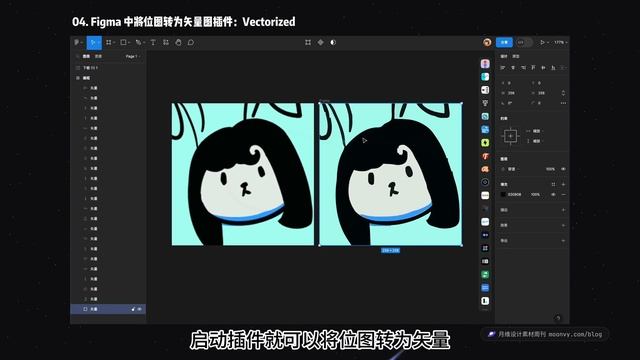Open fill styles four-dot icon
The image size is (640, 360).
553,184
